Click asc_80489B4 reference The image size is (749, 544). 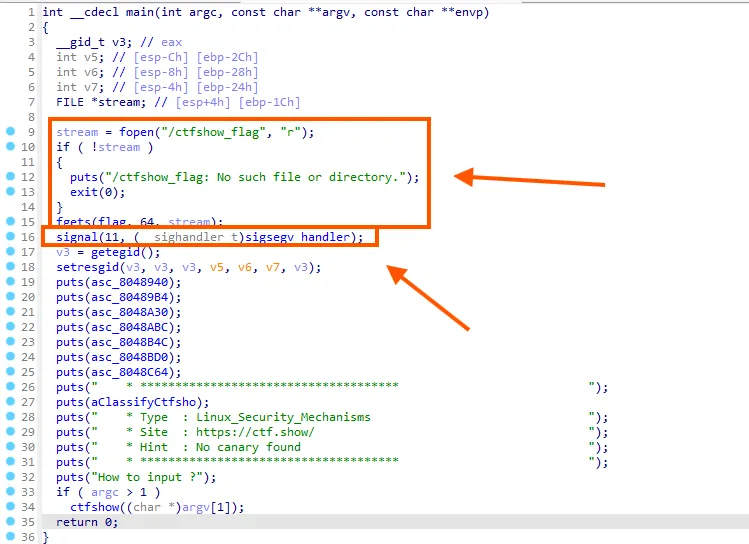click(129, 298)
